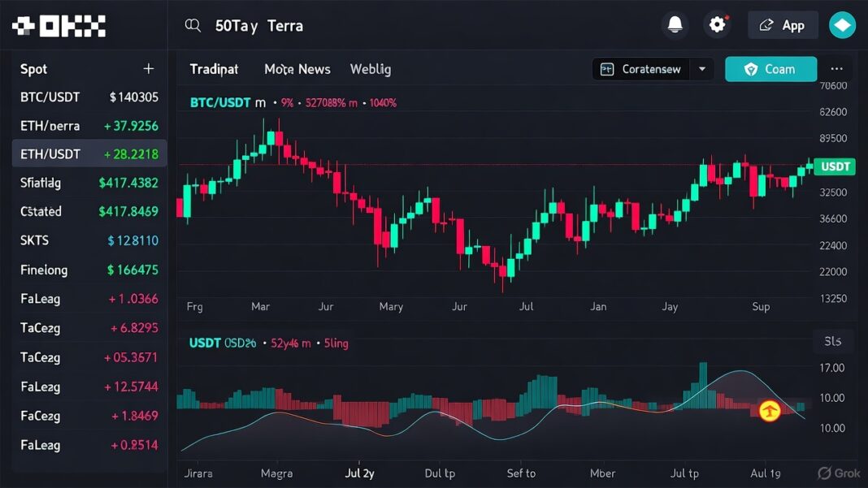Open the three-dots more options menu
The width and height of the screenshot is (868, 488).
click(x=836, y=69)
